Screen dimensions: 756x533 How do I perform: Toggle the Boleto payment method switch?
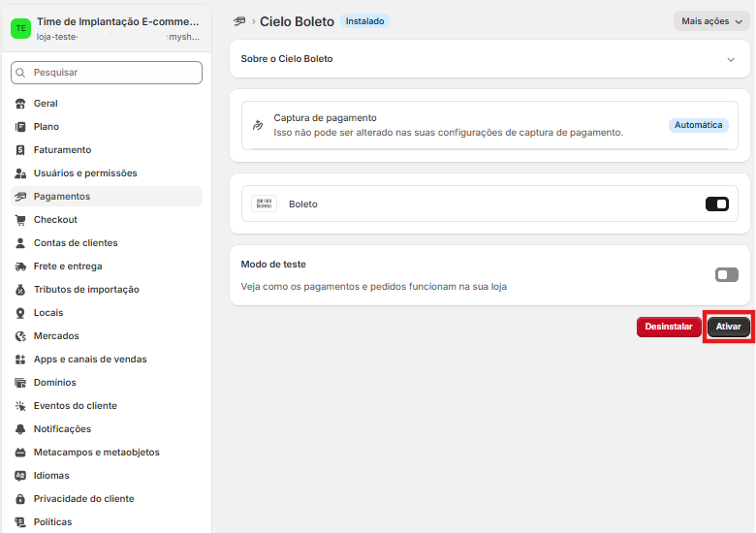pos(717,204)
